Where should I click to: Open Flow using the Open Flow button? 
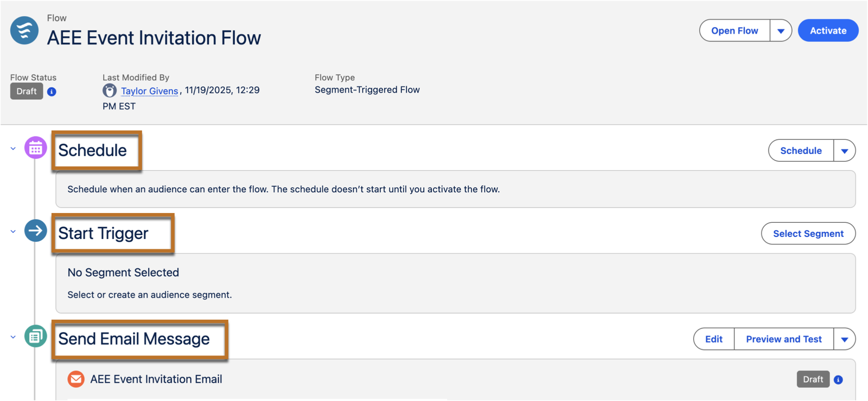(x=734, y=30)
